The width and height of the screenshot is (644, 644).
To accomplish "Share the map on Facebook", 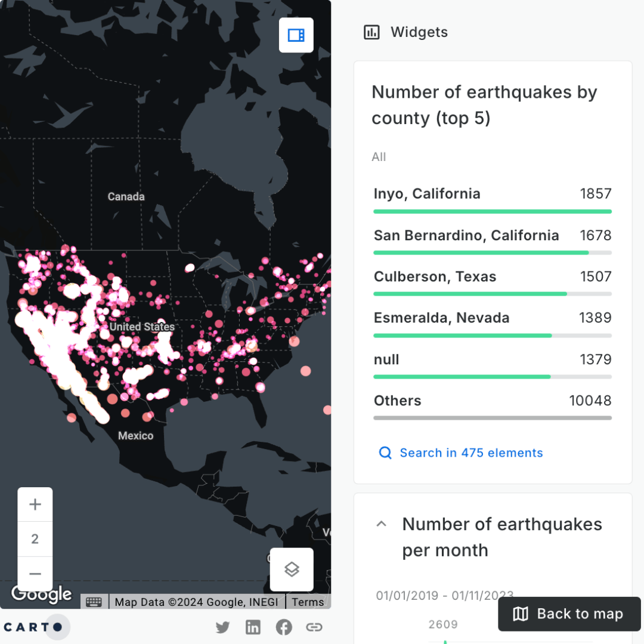I will pyautogui.click(x=284, y=627).
